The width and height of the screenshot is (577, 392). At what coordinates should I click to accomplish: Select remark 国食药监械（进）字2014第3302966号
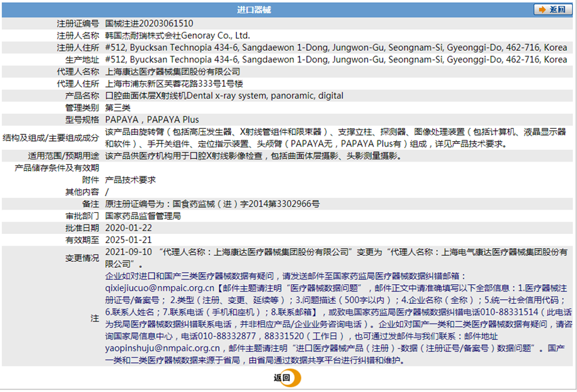pos(246,204)
